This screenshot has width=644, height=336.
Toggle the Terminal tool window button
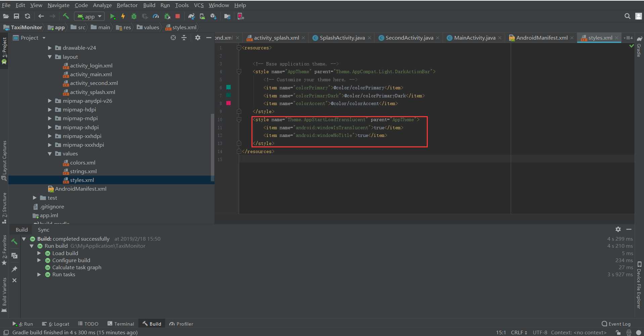pyautogui.click(x=121, y=324)
